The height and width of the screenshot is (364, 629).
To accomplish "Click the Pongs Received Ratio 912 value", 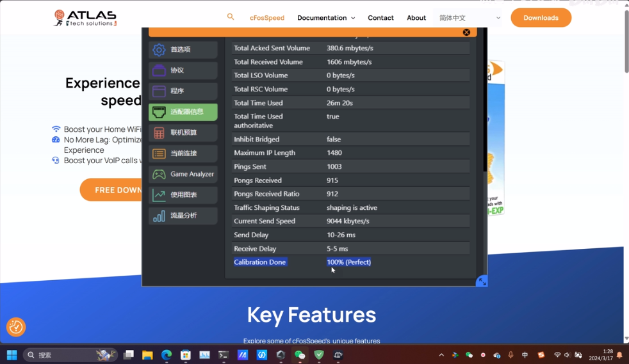I will pos(332,194).
